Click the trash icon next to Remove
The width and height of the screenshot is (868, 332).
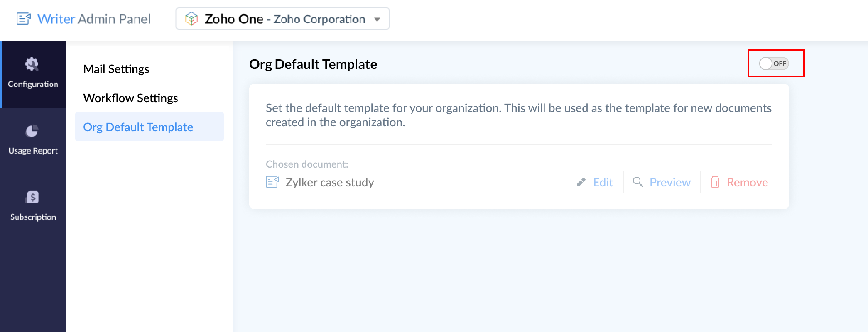715,182
